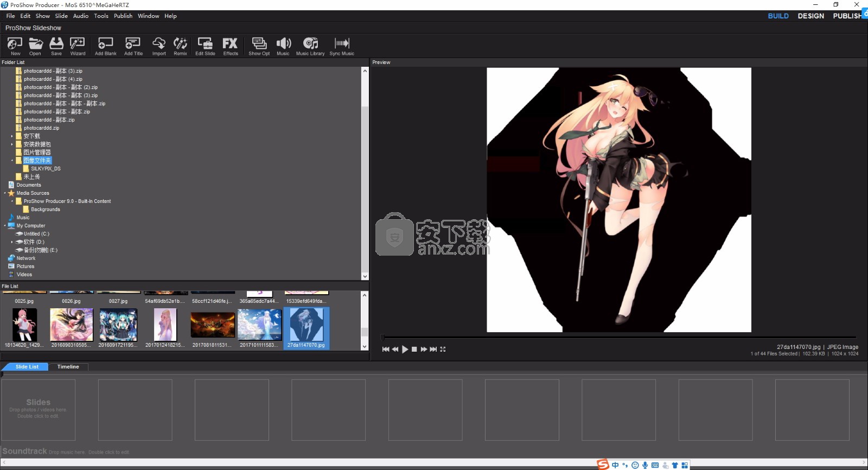Open the Slide menu
Image resolution: width=868 pixels, height=470 pixels.
pos(61,16)
